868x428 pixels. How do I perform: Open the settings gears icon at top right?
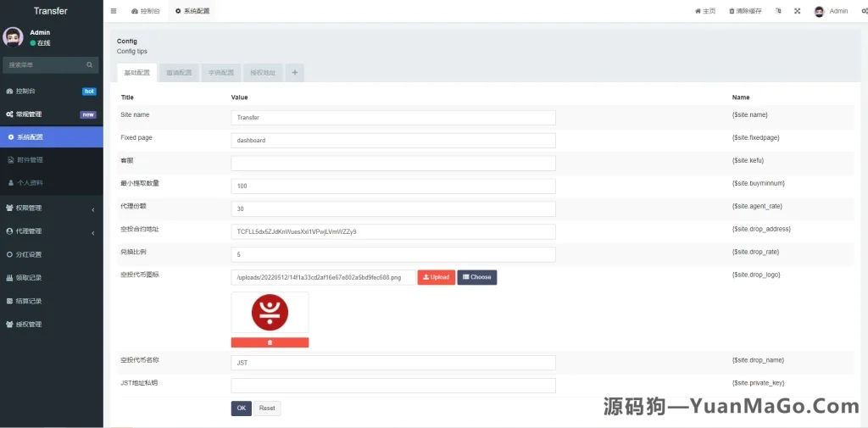click(864, 11)
